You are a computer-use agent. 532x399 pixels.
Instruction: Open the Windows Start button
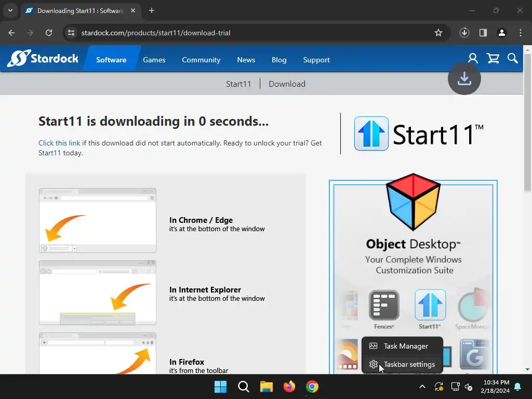220,387
